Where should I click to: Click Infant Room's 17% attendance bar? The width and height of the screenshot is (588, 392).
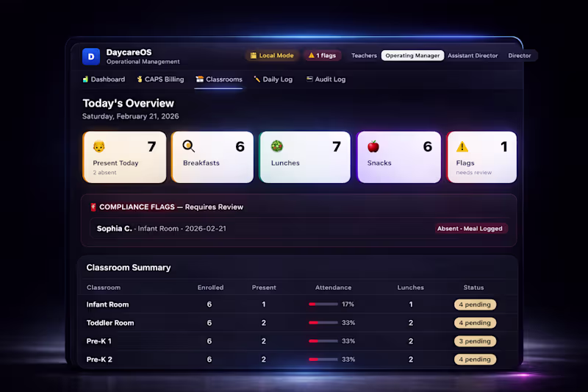point(323,304)
